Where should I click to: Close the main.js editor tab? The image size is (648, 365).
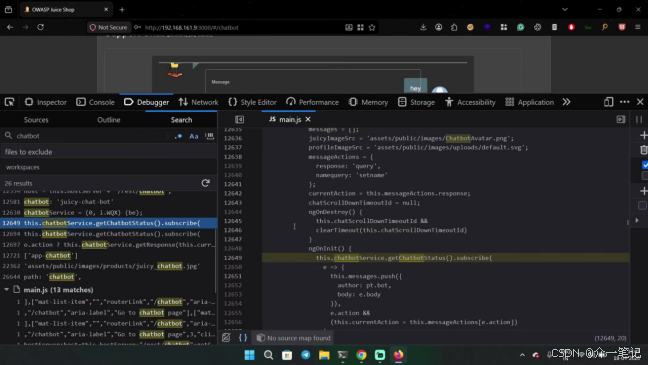(308, 119)
